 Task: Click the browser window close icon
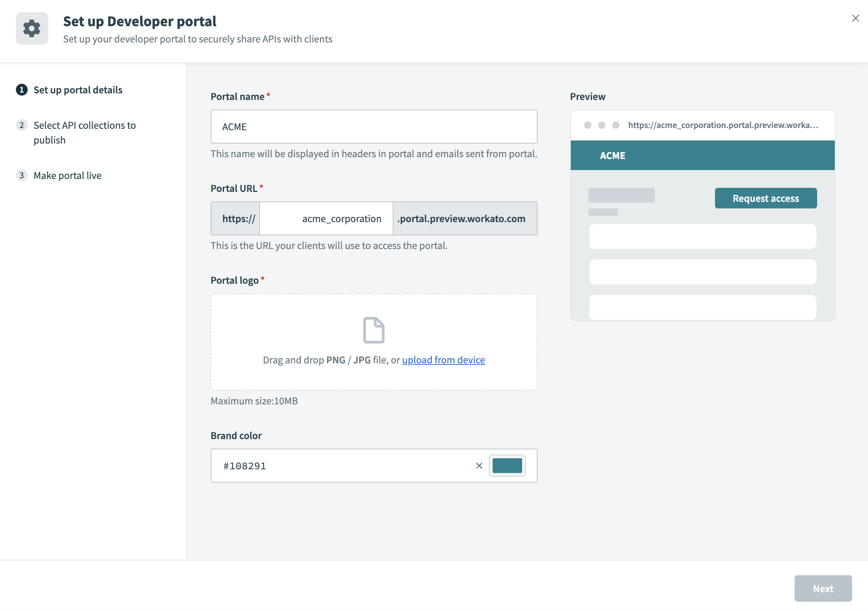(855, 18)
